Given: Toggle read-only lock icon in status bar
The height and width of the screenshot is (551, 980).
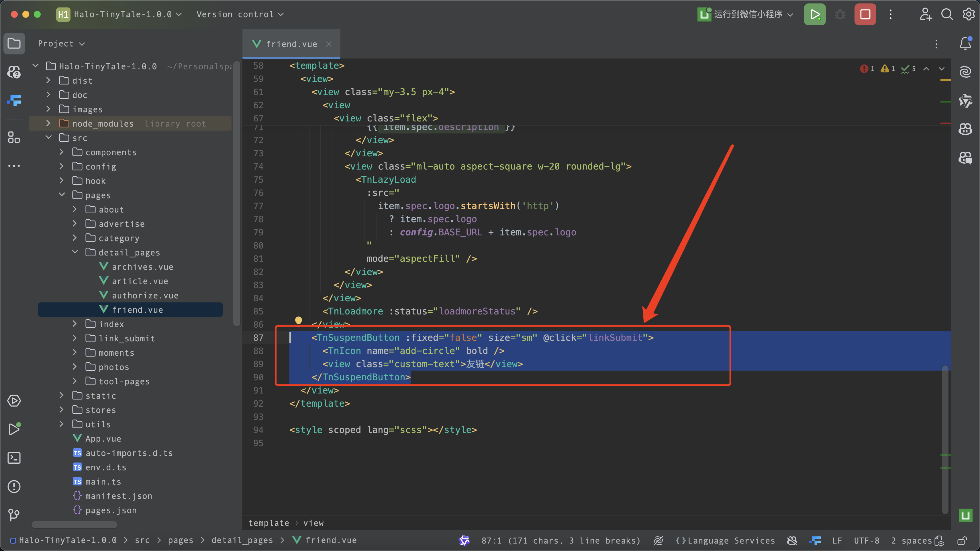Looking at the screenshot, I should [962, 540].
